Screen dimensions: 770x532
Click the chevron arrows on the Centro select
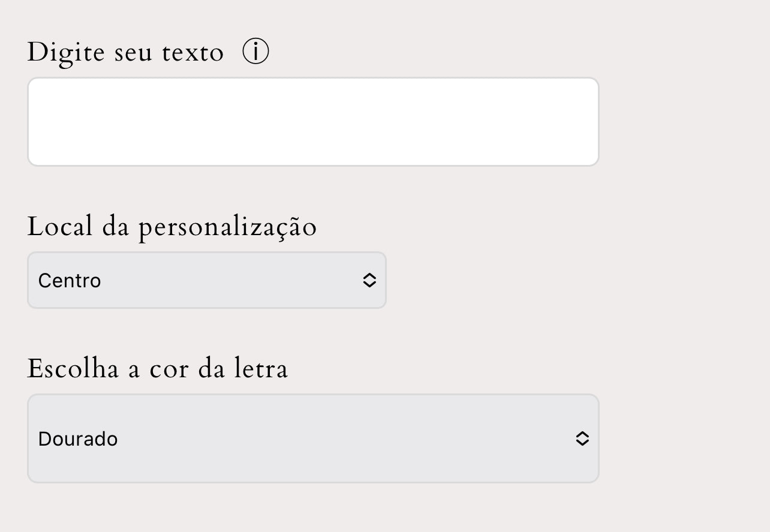369,280
